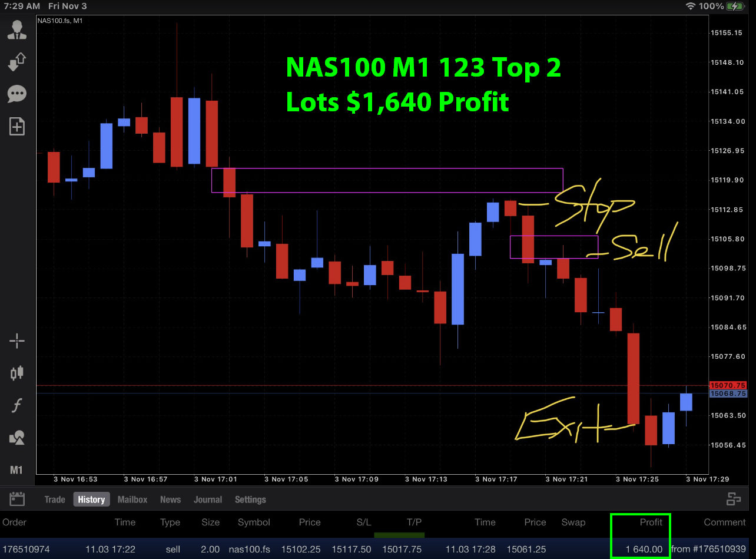
Task: Open the Mailbox tab
Action: pyautogui.click(x=132, y=500)
